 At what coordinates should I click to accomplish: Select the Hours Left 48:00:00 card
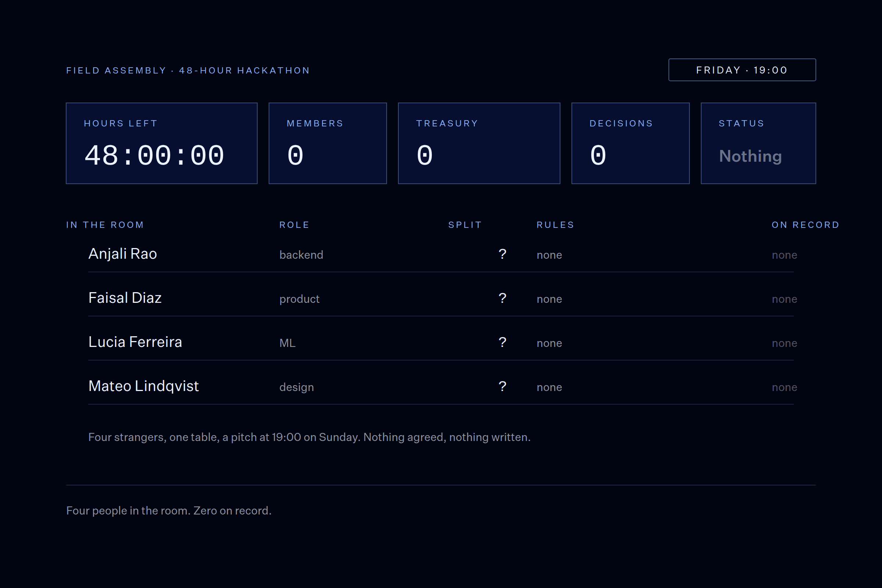pyautogui.click(x=162, y=143)
